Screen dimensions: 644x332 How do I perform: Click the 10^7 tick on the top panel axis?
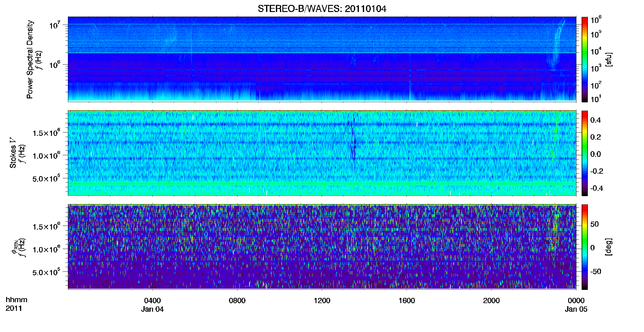[x=55, y=25]
